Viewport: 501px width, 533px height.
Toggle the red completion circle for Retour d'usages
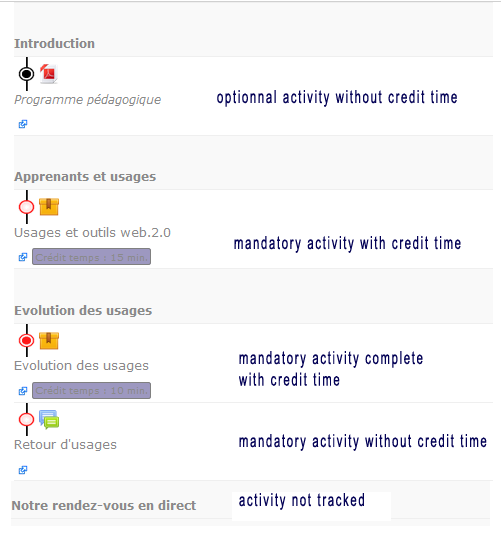(x=27, y=420)
